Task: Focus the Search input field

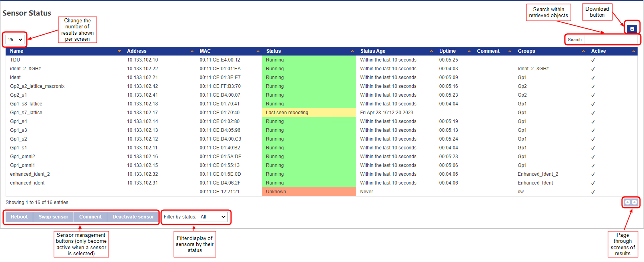Action: (x=611, y=40)
